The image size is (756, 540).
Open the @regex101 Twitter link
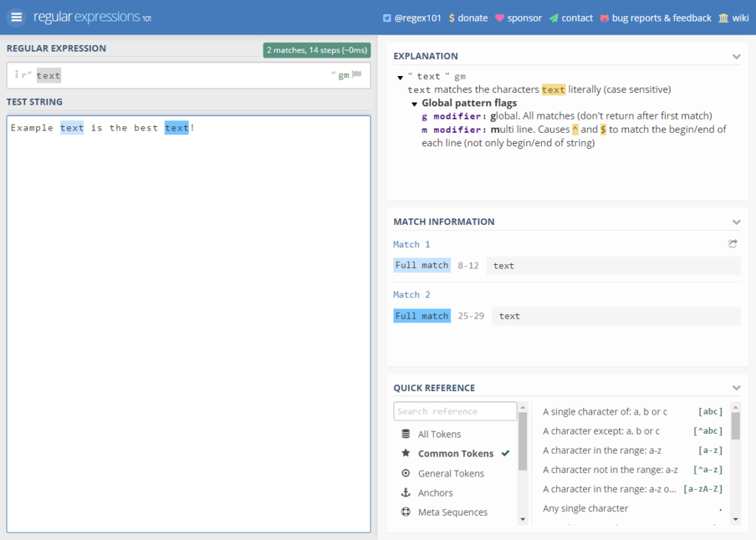(412, 18)
